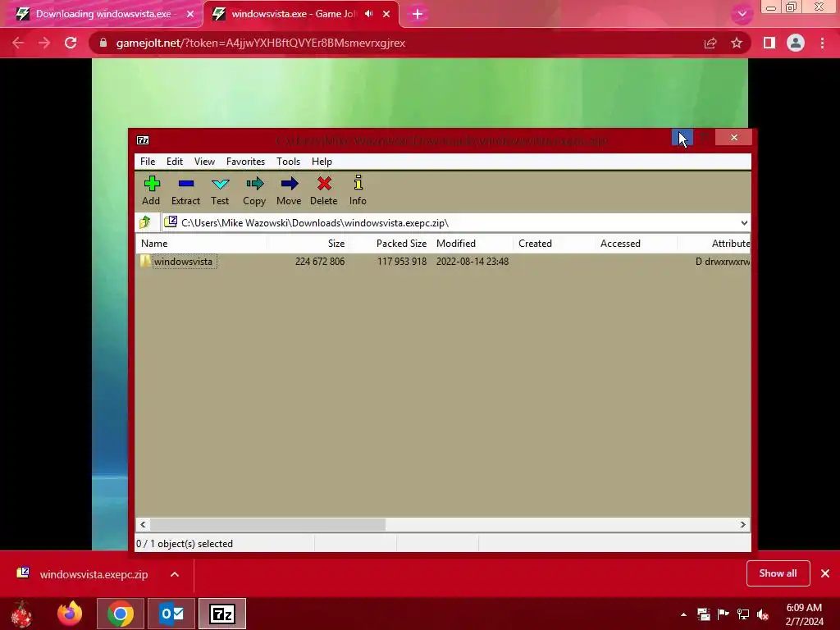Viewport: 840px width, 630px height.
Task: Open the Chrome profile avatar menu
Action: [x=796, y=43]
